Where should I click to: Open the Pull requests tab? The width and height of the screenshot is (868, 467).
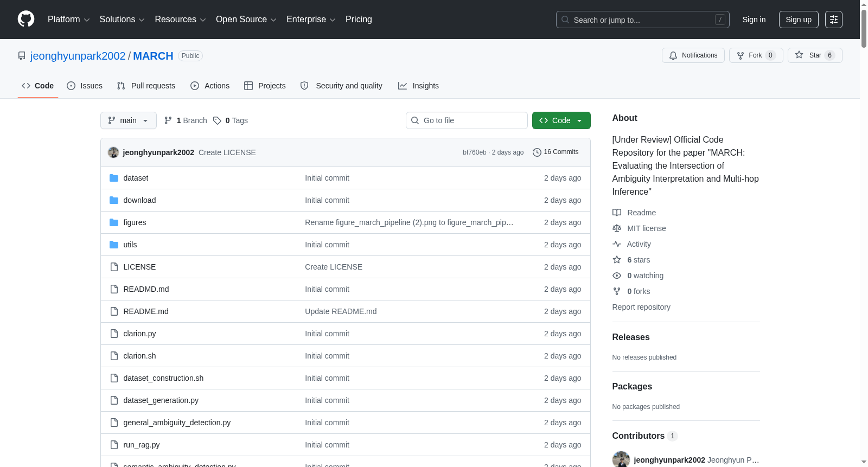pos(146,86)
